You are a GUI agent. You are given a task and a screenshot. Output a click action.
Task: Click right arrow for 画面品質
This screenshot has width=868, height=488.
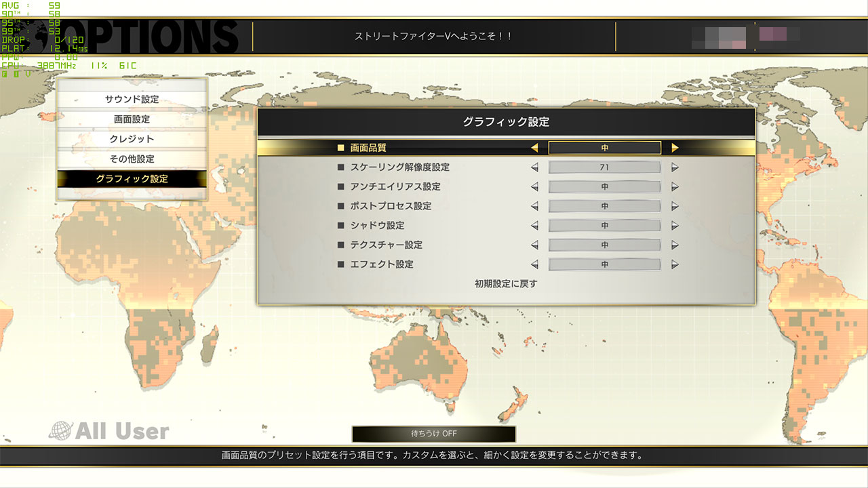pyautogui.click(x=675, y=148)
